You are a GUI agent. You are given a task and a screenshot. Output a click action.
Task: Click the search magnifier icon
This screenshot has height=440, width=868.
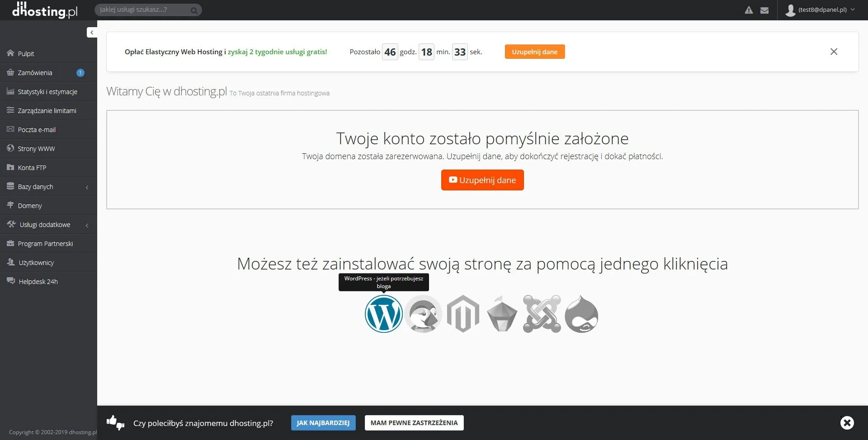(x=194, y=10)
